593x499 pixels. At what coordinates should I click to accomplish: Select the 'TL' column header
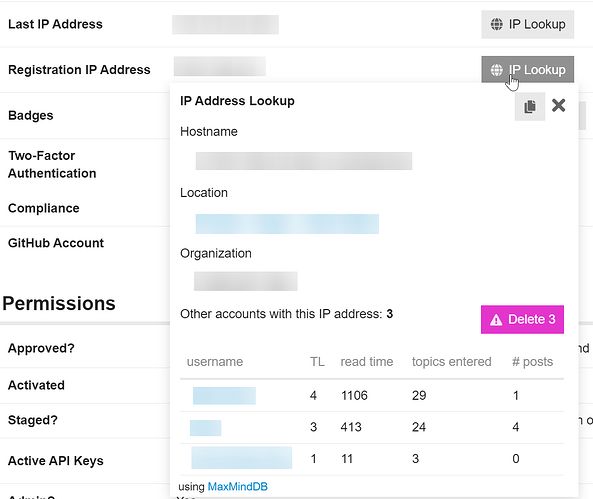pos(317,362)
